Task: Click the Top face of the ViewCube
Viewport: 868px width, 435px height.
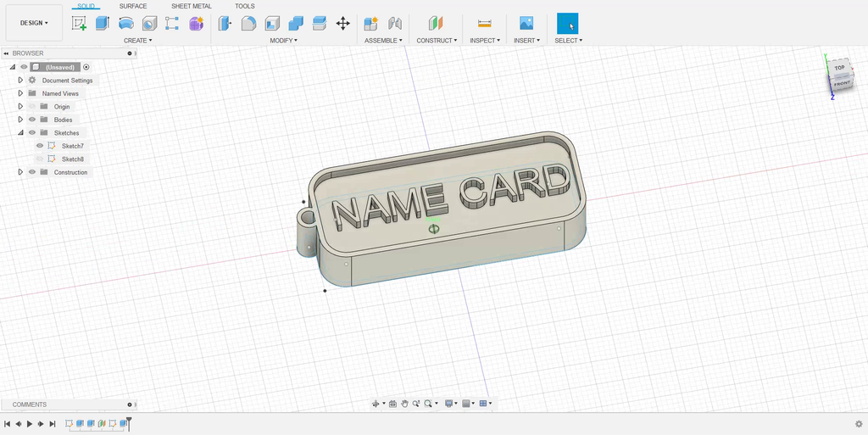Action: point(839,68)
